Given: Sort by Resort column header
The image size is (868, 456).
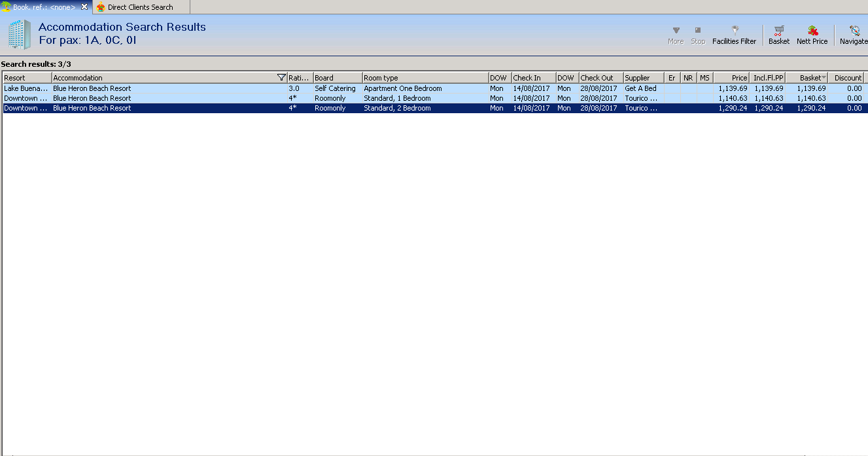Looking at the screenshot, I should tap(27, 78).
